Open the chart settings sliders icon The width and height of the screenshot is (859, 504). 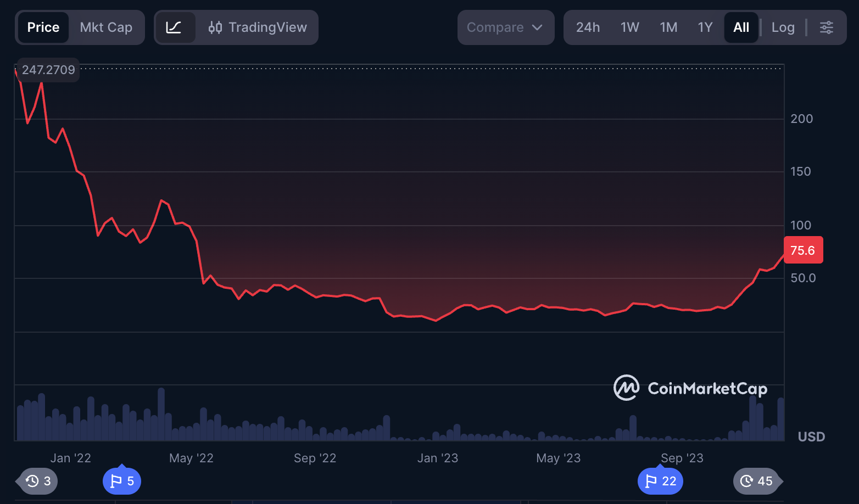(x=827, y=27)
